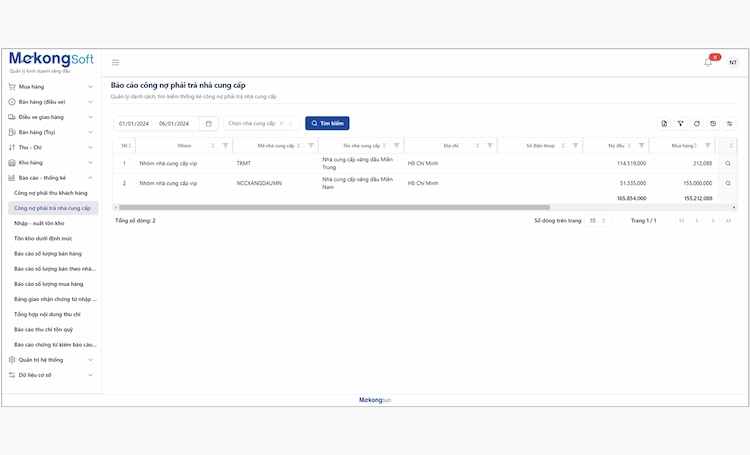
Task: View details of the TRMT row
Action: pyautogui.click(x=728, y=162)
